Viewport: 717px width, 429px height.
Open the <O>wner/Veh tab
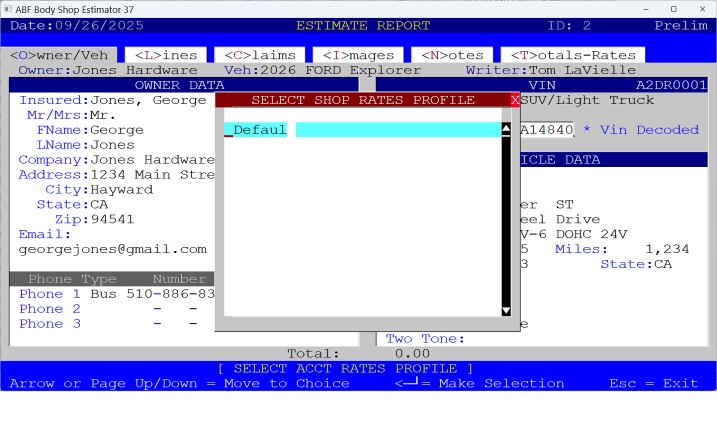tap(59, 55)
